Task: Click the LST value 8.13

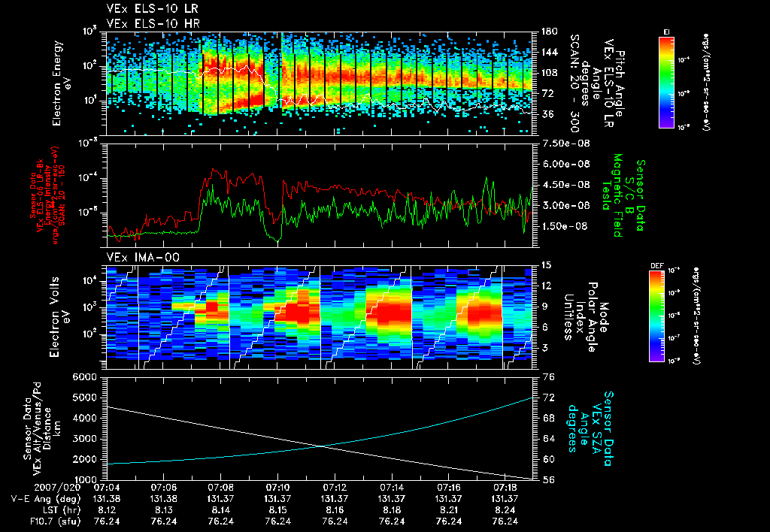Action: pyautogui.click(x=163, y=511)
